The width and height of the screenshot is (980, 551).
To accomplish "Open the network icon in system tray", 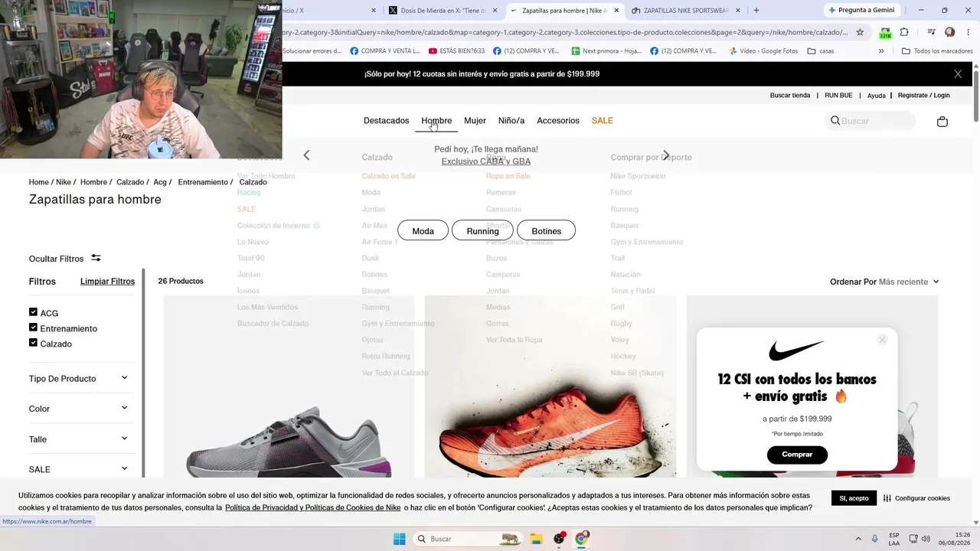I will click(x=913, y=539).
